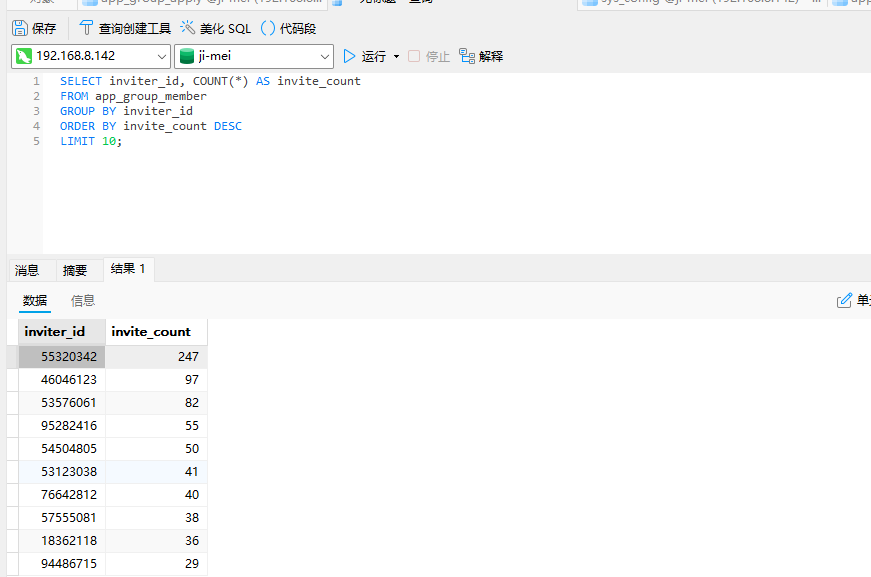Click the LIMIT keyword on line 5
This screenshot has width=871, height=577.
point(77,141)
